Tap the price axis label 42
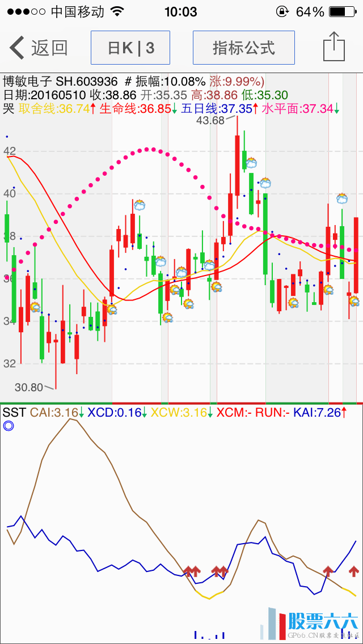This screenshot has width=363, height=644. 10,151
